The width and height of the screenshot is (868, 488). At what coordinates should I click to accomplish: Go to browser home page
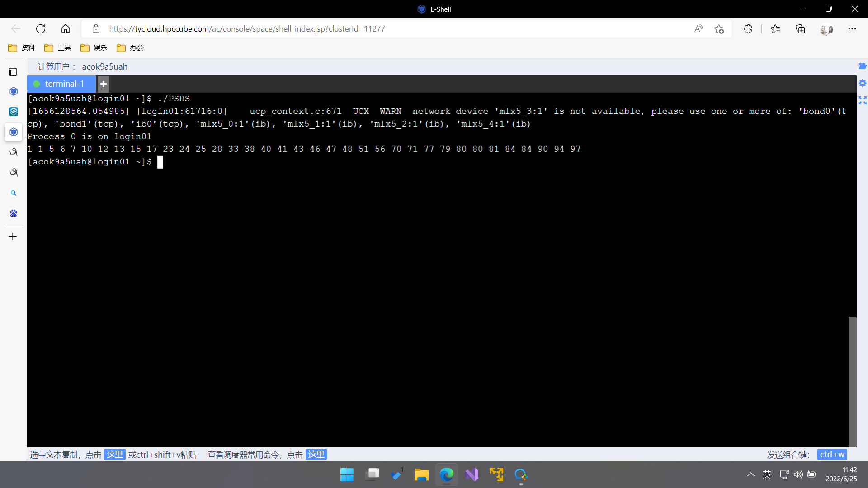point(66,29)
